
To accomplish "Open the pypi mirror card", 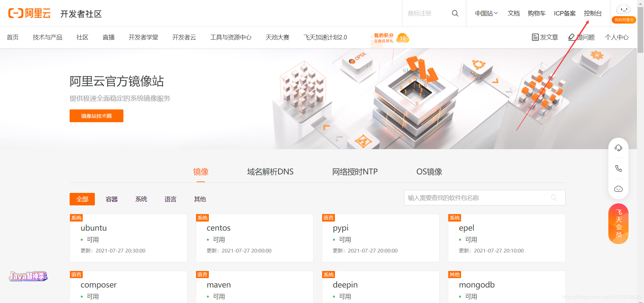I will (381, 238).
